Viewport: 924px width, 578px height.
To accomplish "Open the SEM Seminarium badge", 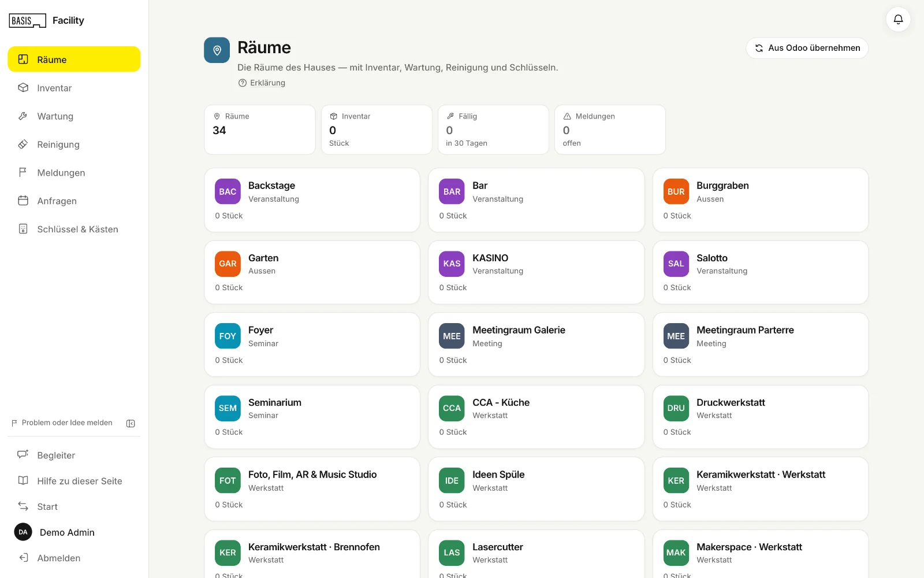I will point(228,408).
